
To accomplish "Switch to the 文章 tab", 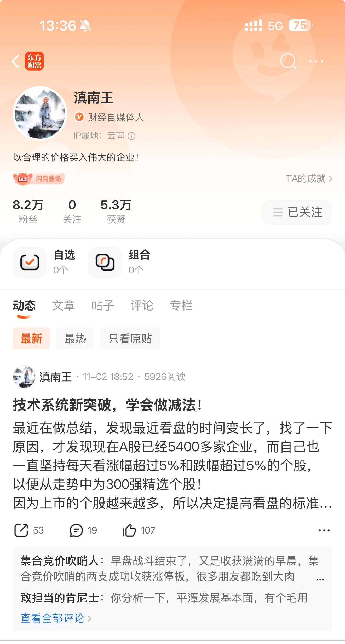I will pos(64,305).
